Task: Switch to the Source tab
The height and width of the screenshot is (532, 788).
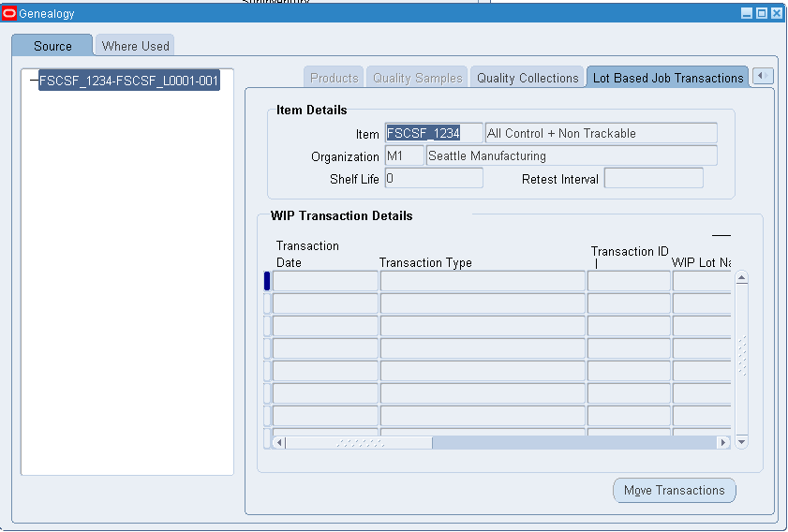Action: [52, 46]
